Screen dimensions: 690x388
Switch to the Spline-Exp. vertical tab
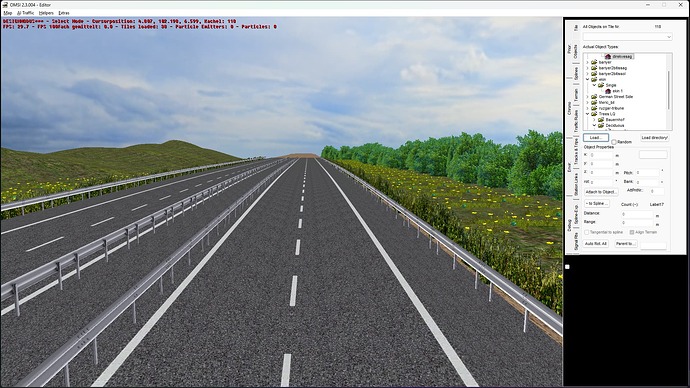coord(576,214)
